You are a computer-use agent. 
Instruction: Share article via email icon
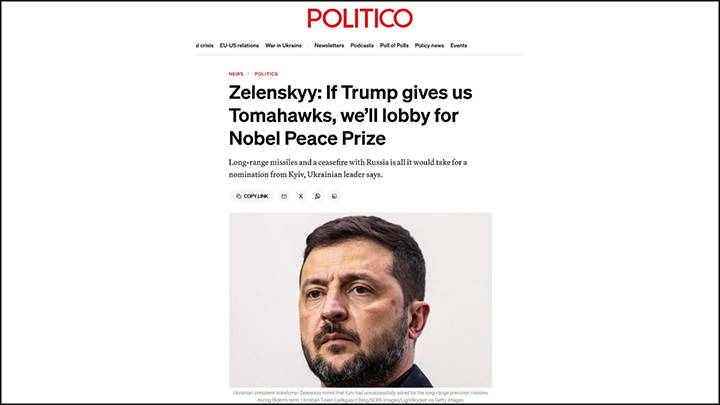(284, 196)
